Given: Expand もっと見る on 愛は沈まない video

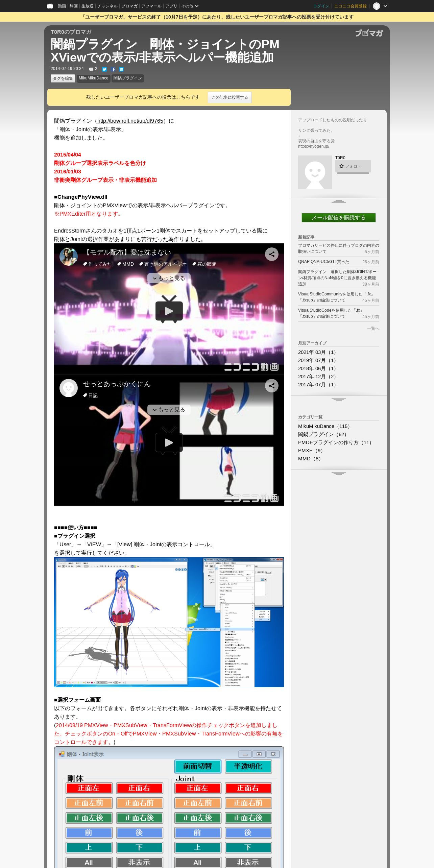Looking at the screenshot, I should click(169, 278).
